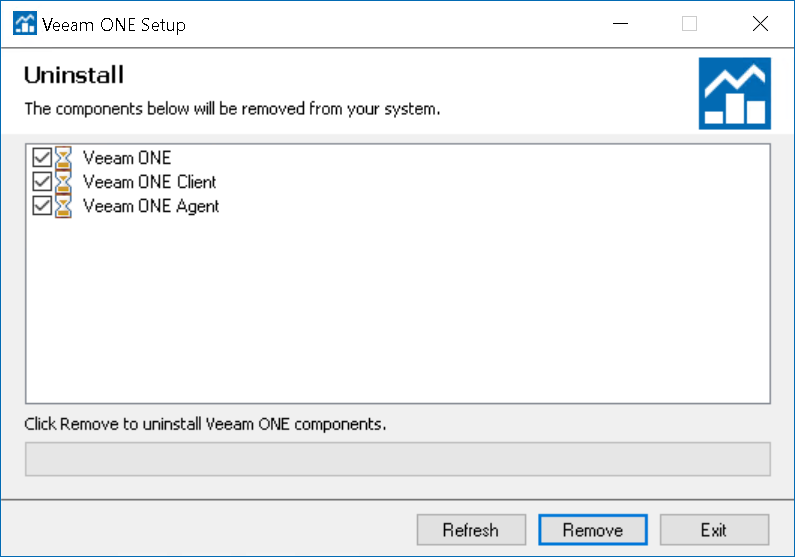Screen dimensions: 795x557
Task: Click the Veeam ONE Client hourglass icon
Action: point(63,182)
